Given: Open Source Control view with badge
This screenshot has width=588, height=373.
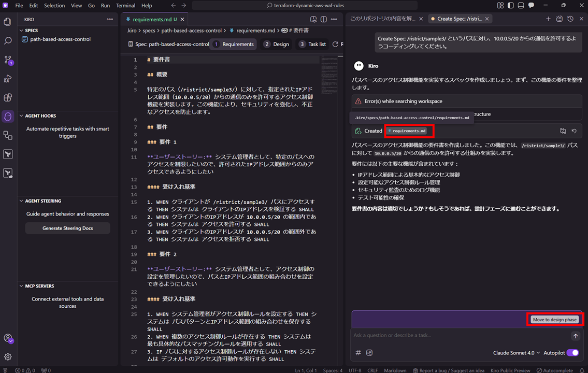Looking at the screenshot, I should (x=8, y=60).
